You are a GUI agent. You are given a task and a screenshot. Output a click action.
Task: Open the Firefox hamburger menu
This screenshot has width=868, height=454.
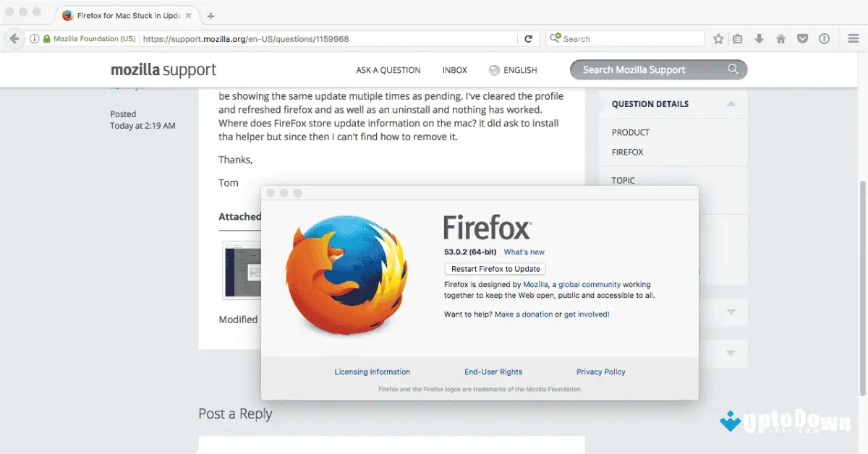tap(854, 38)
